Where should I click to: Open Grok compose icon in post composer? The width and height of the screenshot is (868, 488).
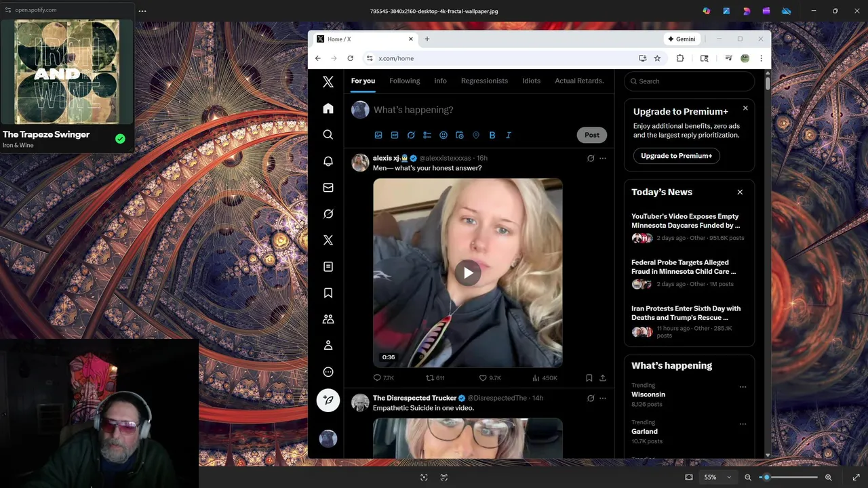(x=411, y=135)
